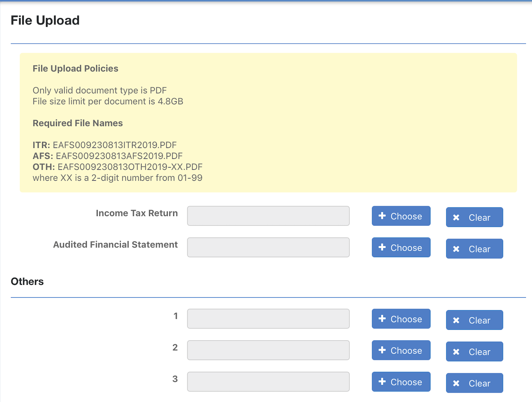Clear the Income Tax Return selection

474,217
